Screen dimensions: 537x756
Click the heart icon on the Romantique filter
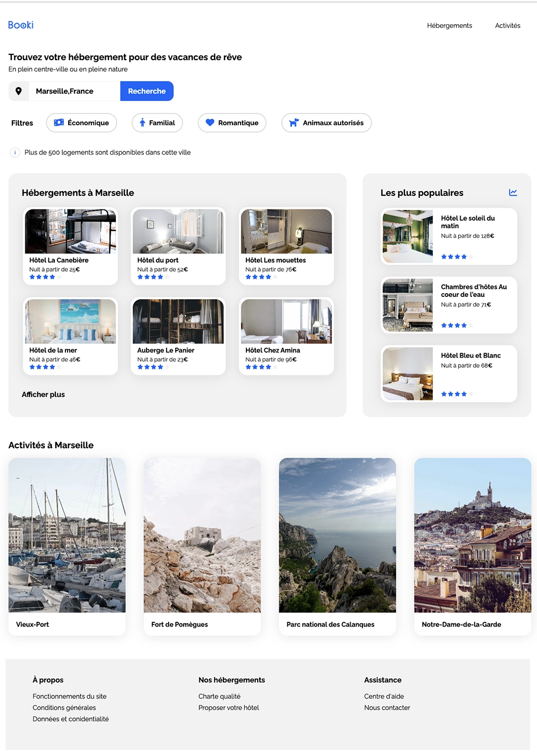[x=210, y=122]
